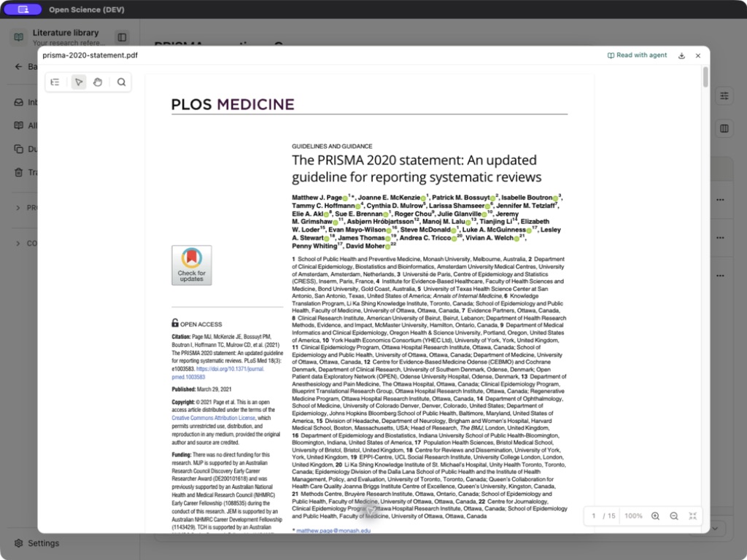The image size is (747, 560).
Task: Click the current page number field
Action: click(x=594, y=516)
